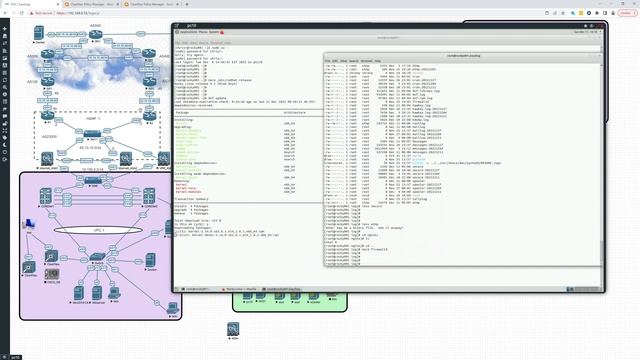Image resolution: width=640 pixels, height=360 pixels.
Task: Click the browser address bar URL
Action: point(78,13)
